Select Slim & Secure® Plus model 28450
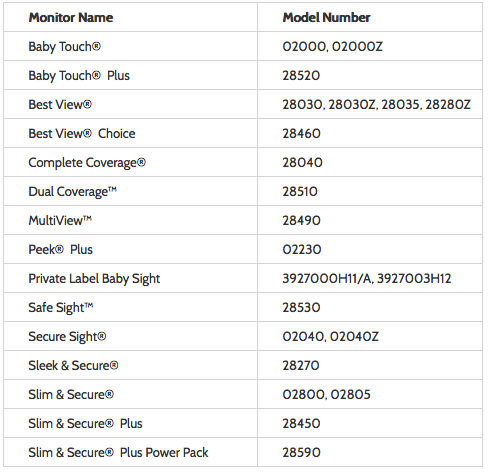This screenshot has height=473, width=488. pos(301,423)
